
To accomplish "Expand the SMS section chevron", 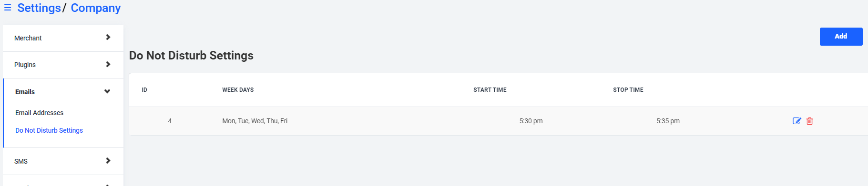I will coord(108,161).
